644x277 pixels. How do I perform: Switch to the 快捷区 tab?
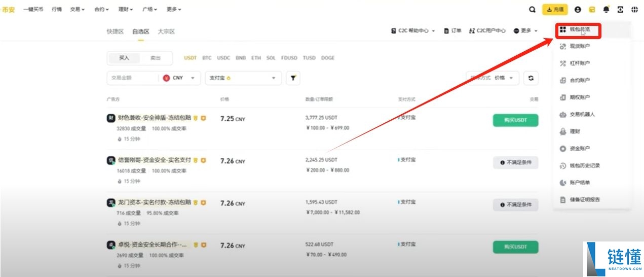115,31
